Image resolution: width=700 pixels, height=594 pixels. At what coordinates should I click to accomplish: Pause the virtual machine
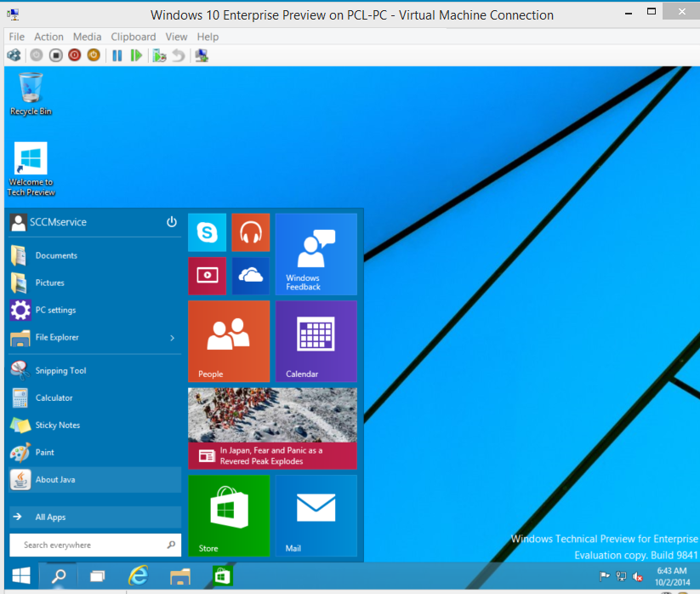117,55
